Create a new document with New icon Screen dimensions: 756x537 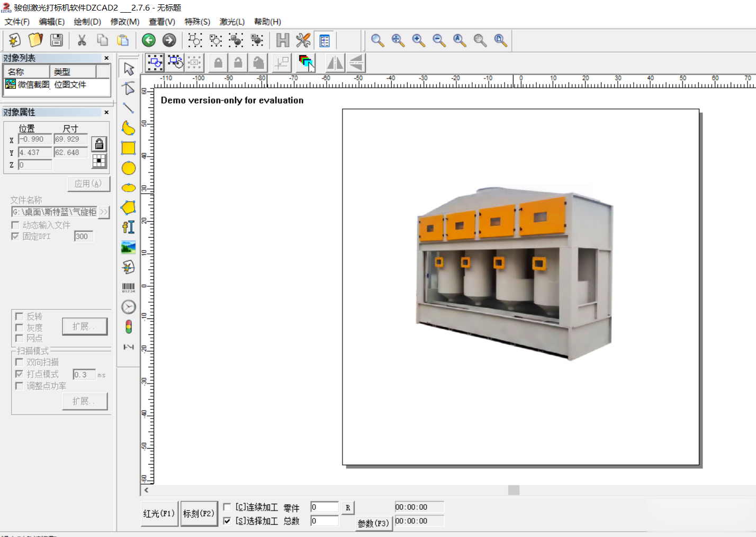(x=14, y=40)
